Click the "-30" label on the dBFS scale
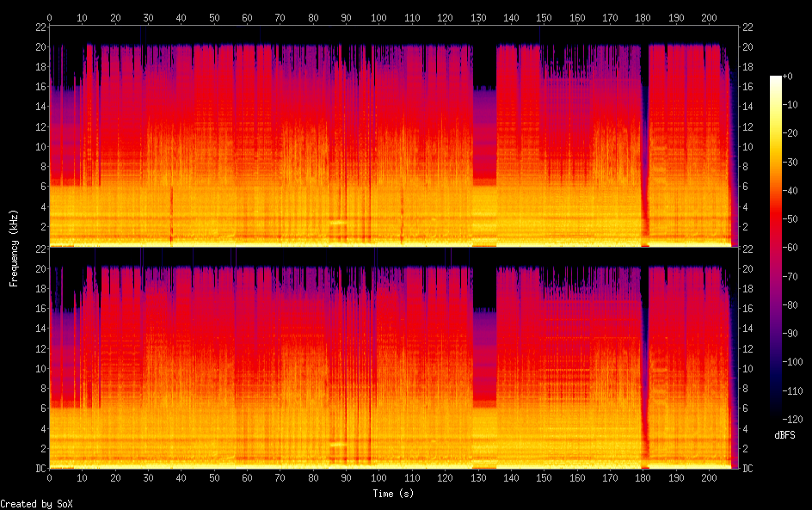This screenshot has height=510, width=812. 788,163
